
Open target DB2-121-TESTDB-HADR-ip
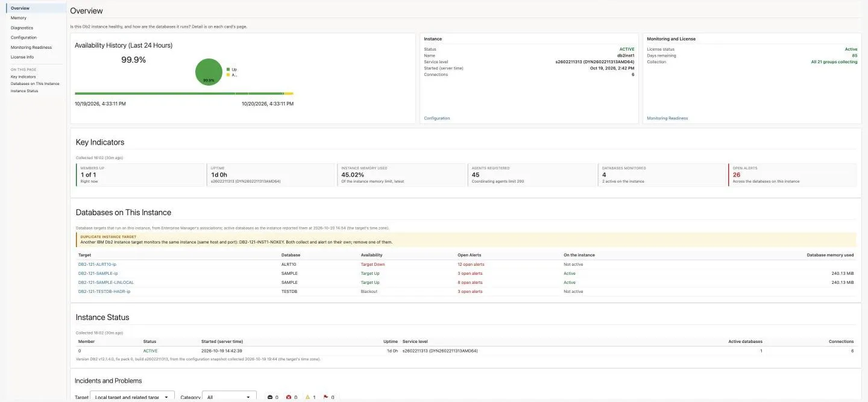[104, 291]
